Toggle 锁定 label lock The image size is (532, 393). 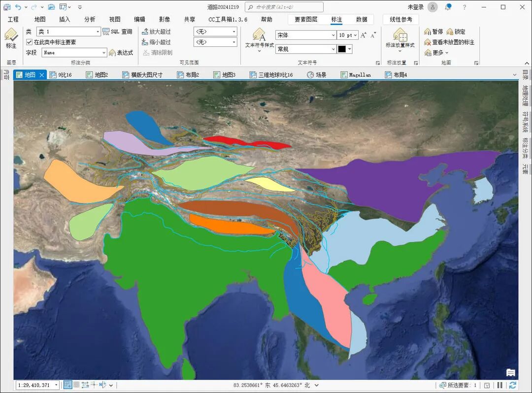point(456,32)
